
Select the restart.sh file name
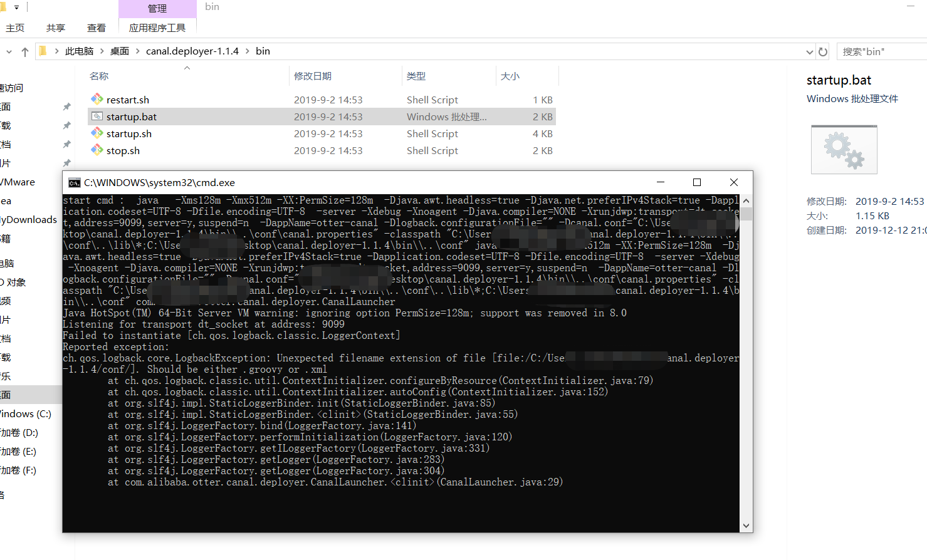click(128, 100)
